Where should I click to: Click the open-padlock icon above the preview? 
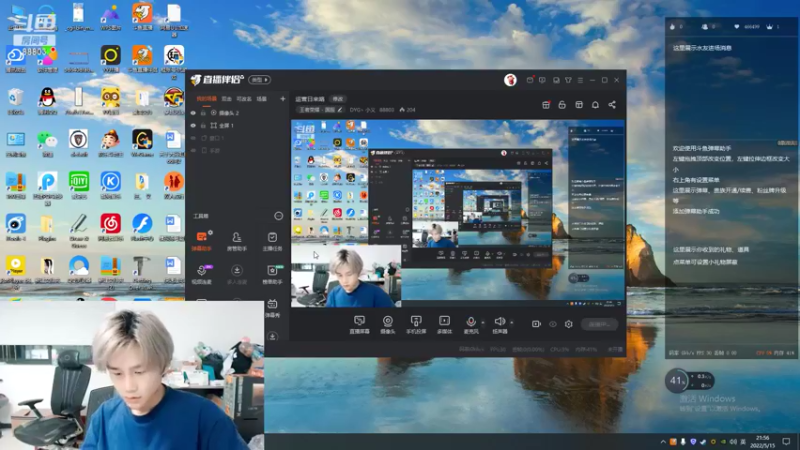(x=562, y=105)
